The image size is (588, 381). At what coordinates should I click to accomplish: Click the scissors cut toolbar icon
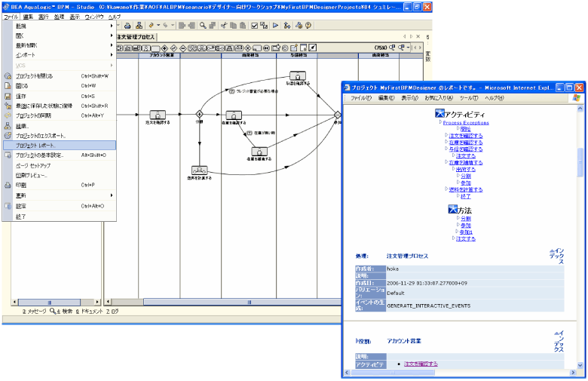coord(224,26)
